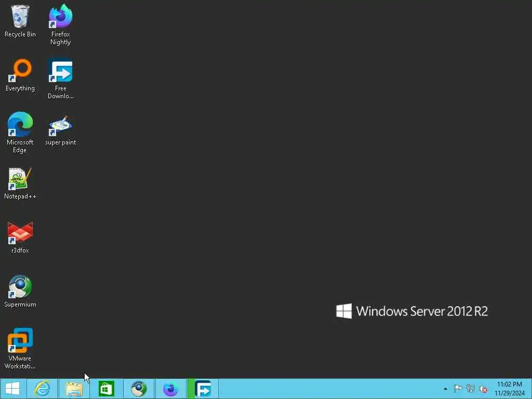Open the super paint shortcut
The image size is (532, 399).
pyautogui.click(x=60, y=130)
